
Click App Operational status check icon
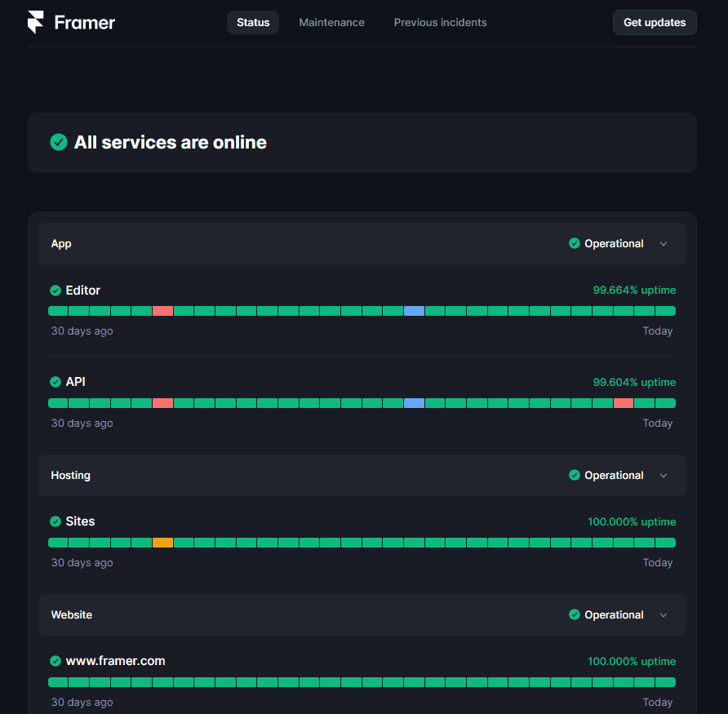pyautogui.click(x=575, y=243)
